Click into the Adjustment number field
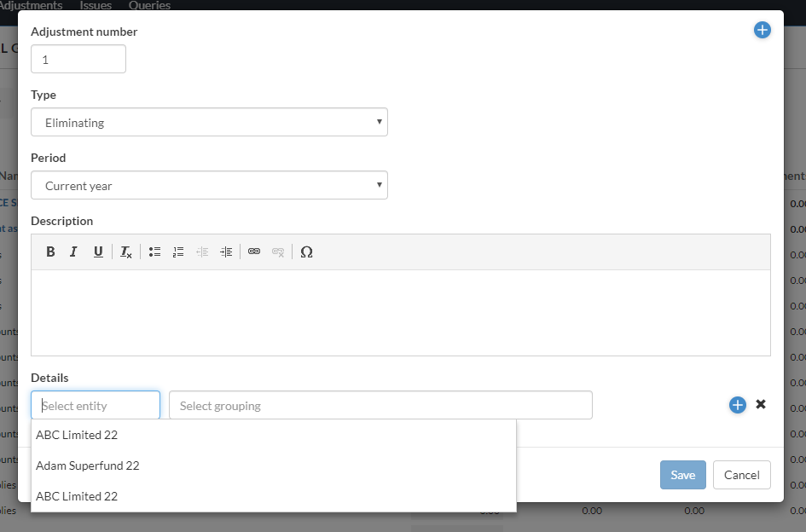This screenshot has width=806, height=532. [x=78, y=60]
